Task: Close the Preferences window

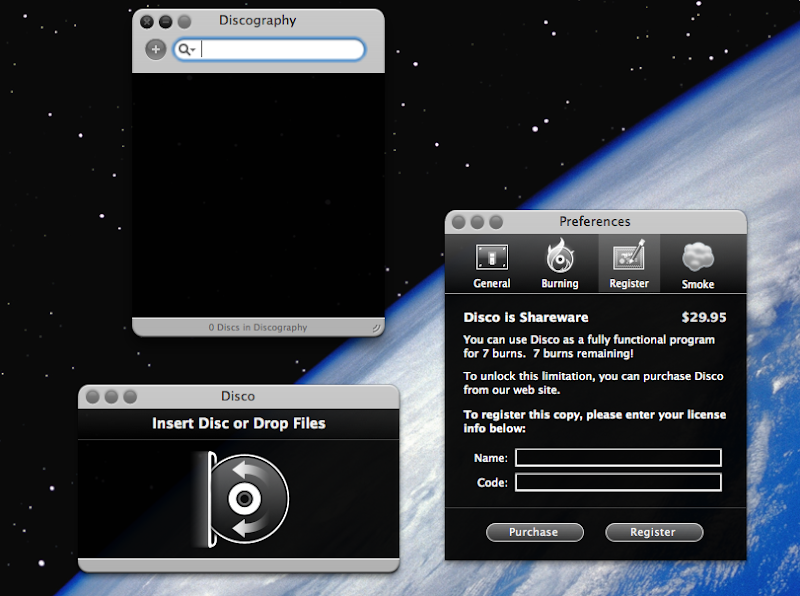Action: click(x=459, y=222)
